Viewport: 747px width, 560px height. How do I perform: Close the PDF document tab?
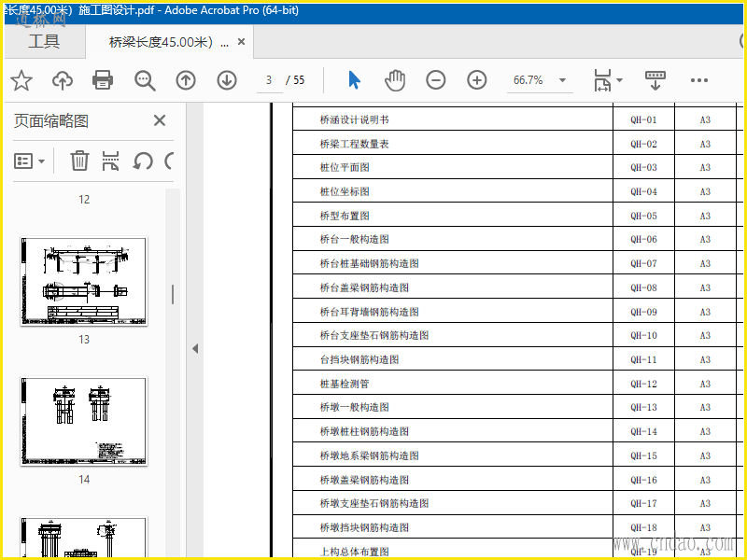coord(241,42)
